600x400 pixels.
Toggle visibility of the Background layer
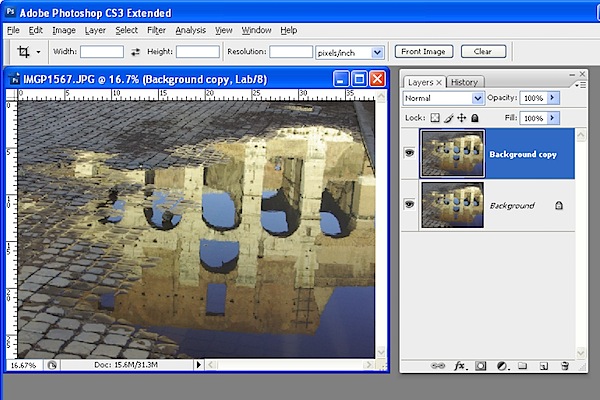click(x=409, y=204)
